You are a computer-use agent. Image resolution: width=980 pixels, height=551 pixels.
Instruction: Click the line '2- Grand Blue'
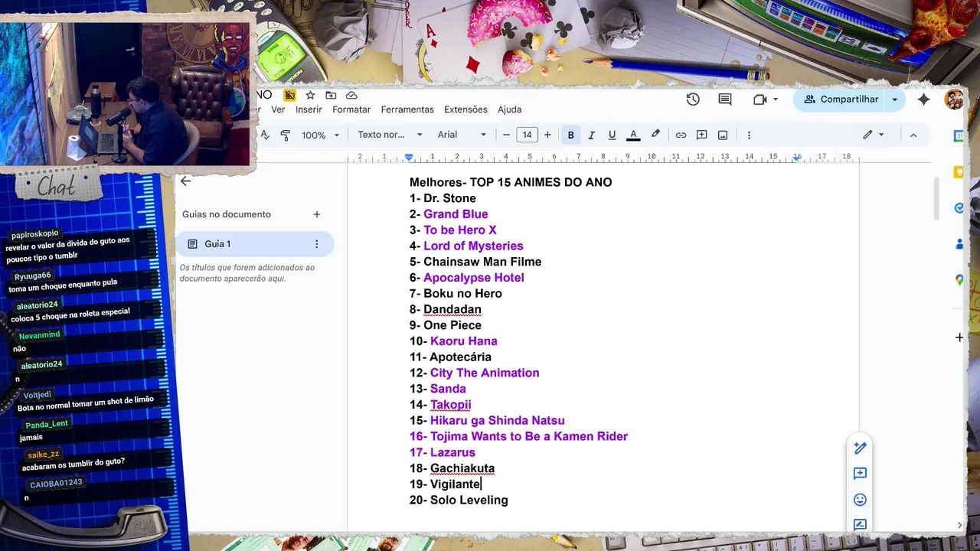[x=449, y=214]
